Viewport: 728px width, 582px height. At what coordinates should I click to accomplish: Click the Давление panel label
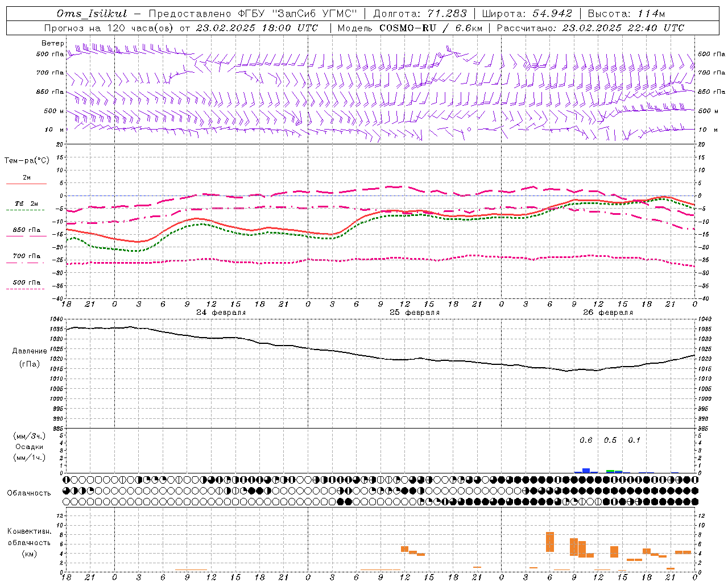click(30, 351)
